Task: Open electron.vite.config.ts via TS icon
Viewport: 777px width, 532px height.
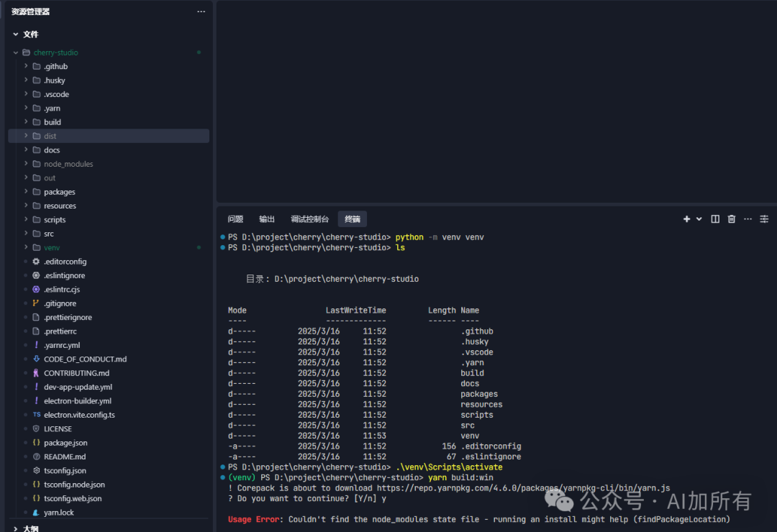Action: (37, 415)
